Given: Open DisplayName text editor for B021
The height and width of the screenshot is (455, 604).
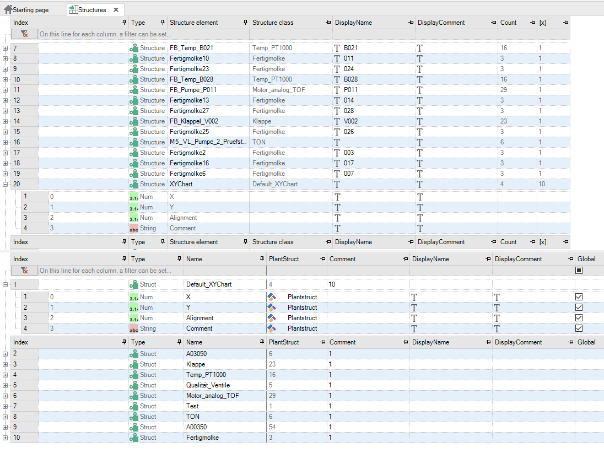Looking at the screenshot, I should point(337,48).
